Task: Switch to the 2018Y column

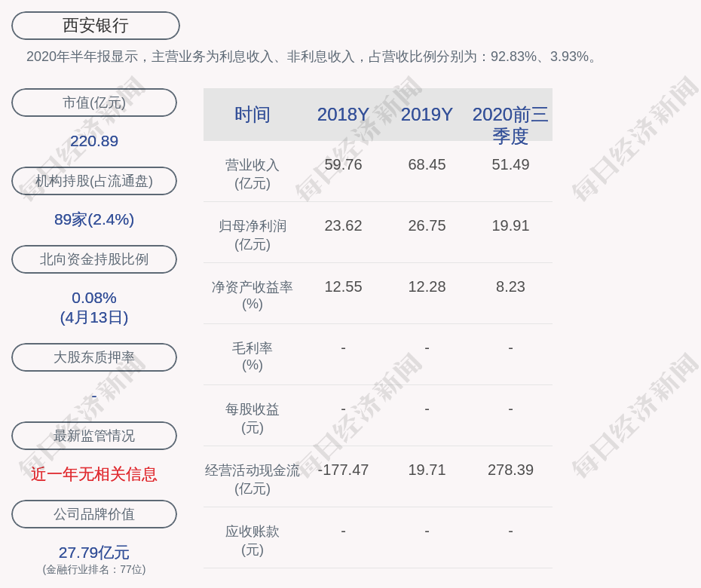Action: [343, 115]
